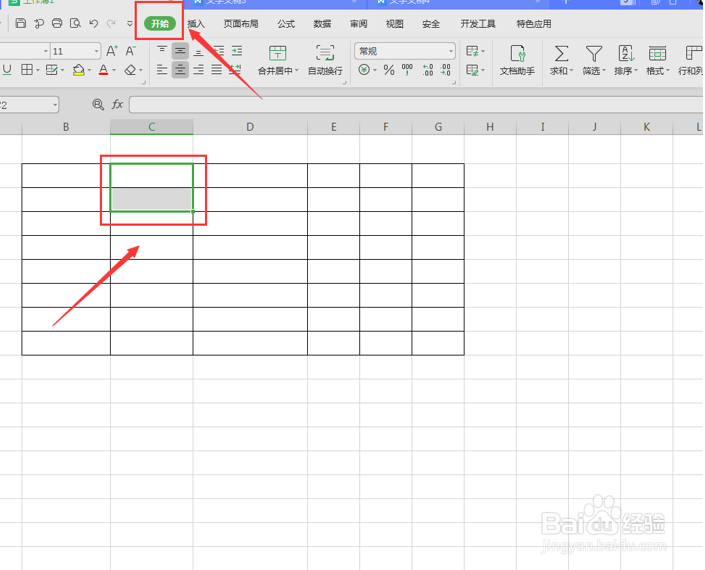Screen dimensions: 705x570
Task: Switch to the 公式 Formulas tab
Action: click(x=286, y=24)
